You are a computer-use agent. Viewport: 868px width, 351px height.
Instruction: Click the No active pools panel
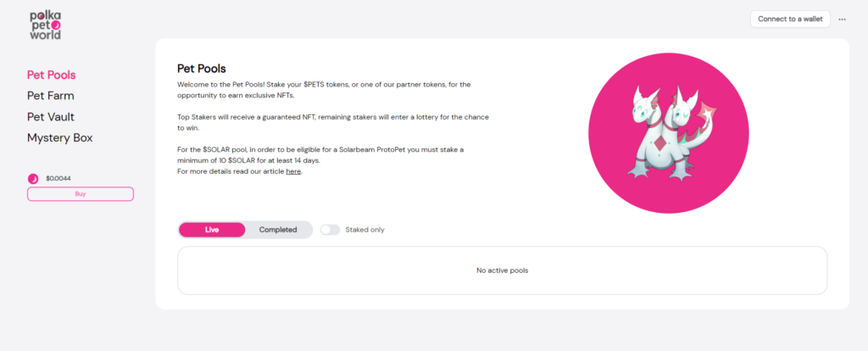pyautogui.click(x=502, y=270)
